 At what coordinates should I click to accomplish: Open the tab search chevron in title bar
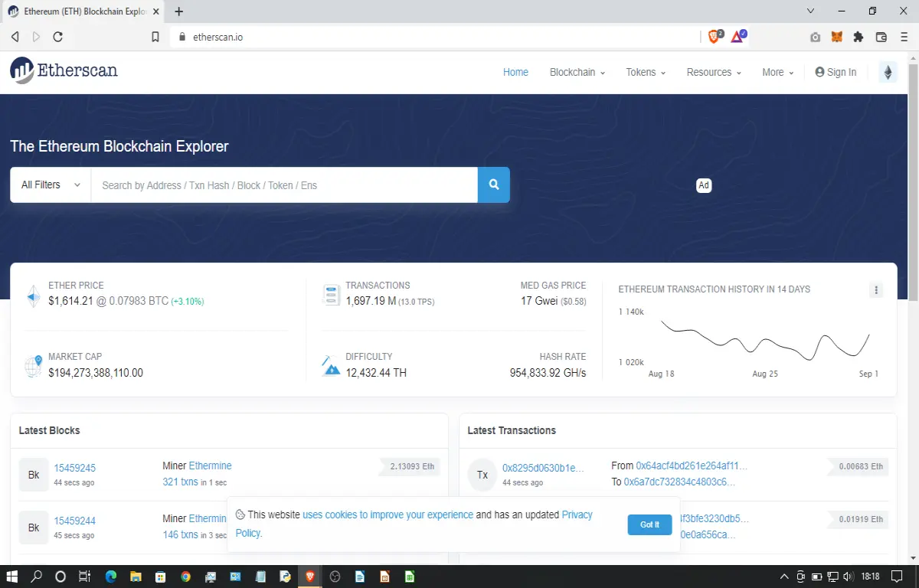(812, 11)
